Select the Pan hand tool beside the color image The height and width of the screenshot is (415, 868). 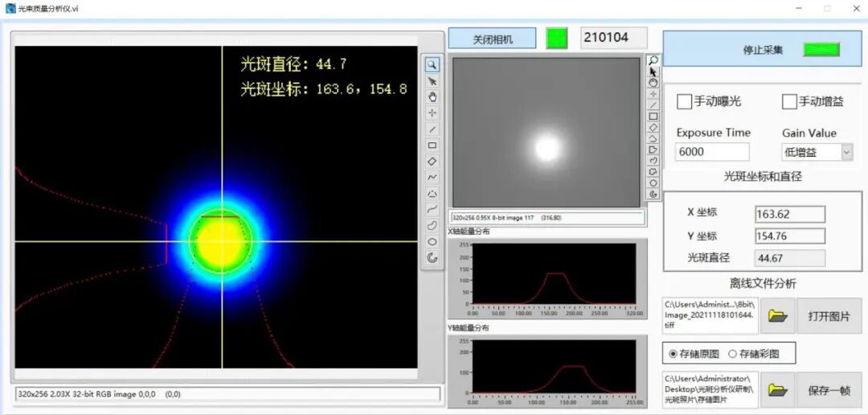[x=432, y=97]
